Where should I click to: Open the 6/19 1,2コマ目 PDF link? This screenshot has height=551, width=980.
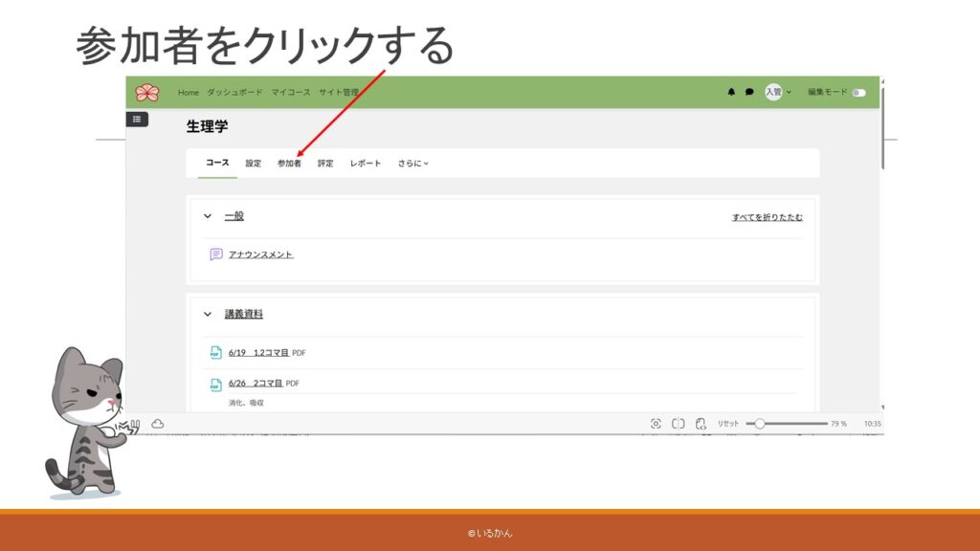tap(258, 353)
